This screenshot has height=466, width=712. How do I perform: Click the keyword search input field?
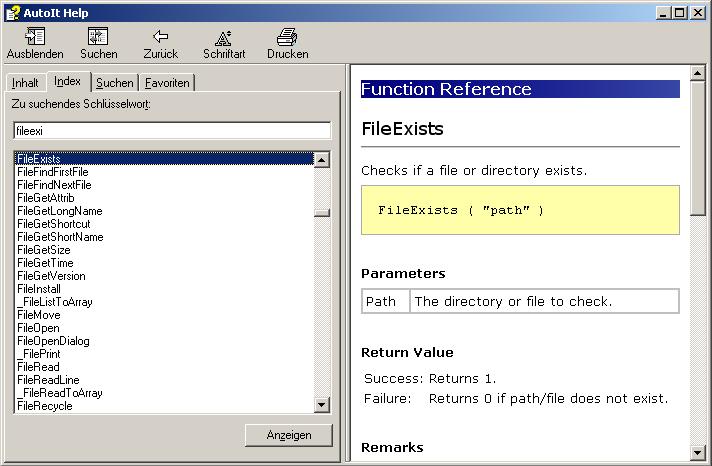172,130
